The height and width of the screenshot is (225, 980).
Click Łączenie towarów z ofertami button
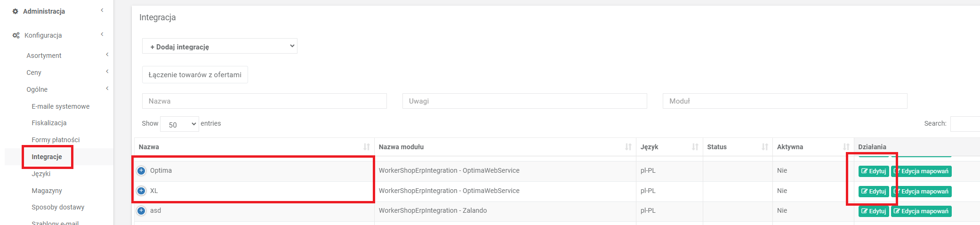pyautogui.click(x=195, y=75)
